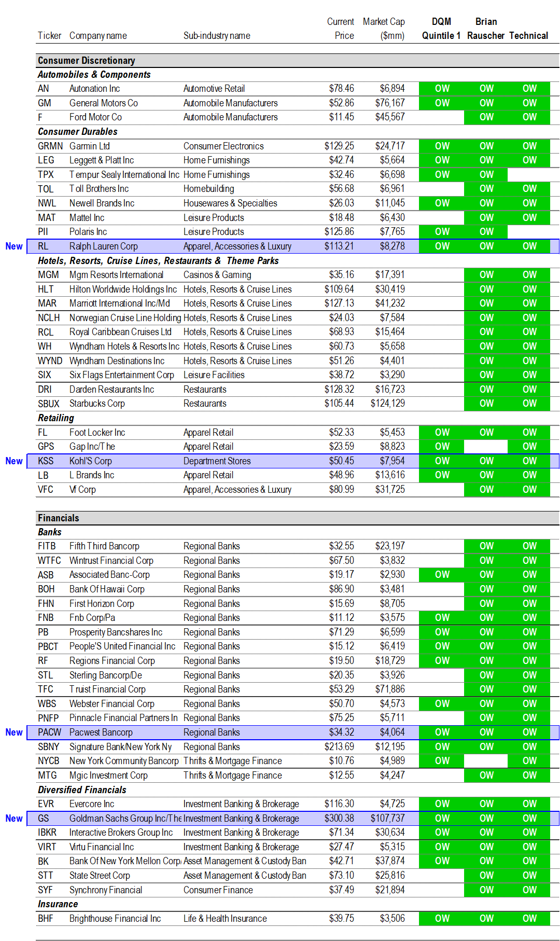The width and height of the screenshot is (560, 941).
Task: Select the "Autonation Inc" company name
Action: tap(95, 89)
